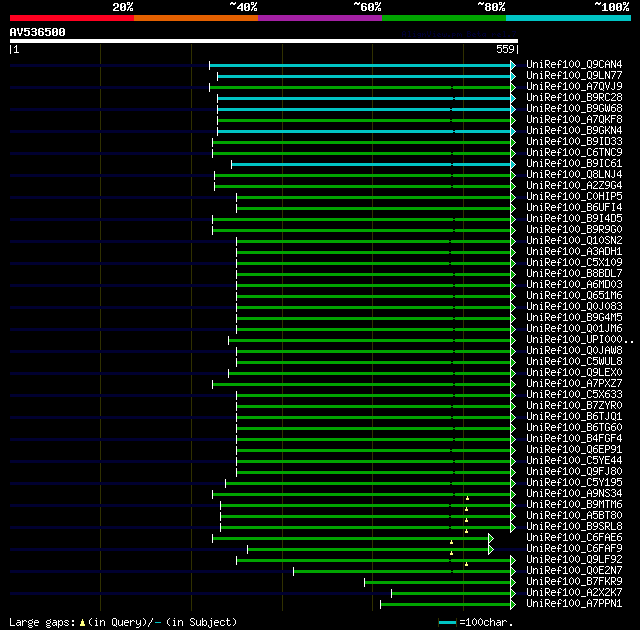Click the end arrowhead of the UniRef100_Q9LN77 bar
Screen dimensions: 640x630
click(x=513, y=76)
